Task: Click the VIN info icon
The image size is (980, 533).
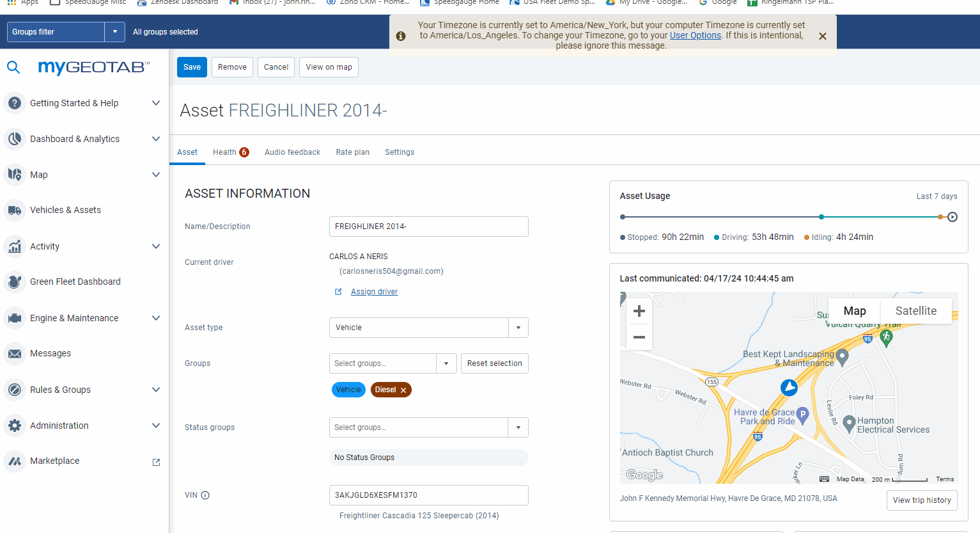Action: pos(205,495)
